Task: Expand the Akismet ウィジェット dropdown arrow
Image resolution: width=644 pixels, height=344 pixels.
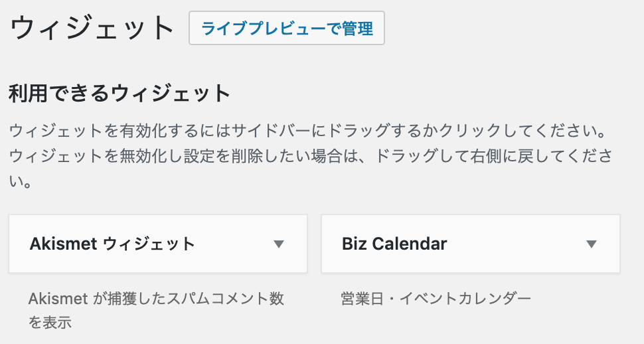Action: [279, 244]
